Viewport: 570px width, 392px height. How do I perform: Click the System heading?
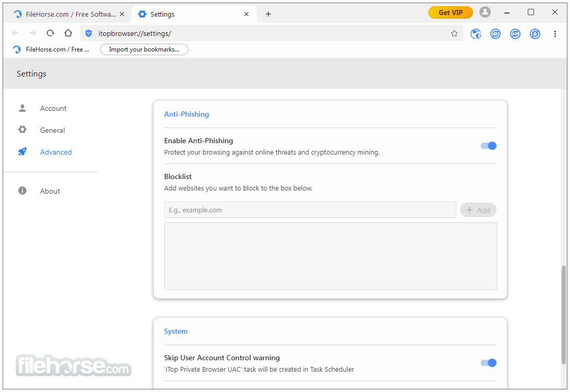[176, 331]
